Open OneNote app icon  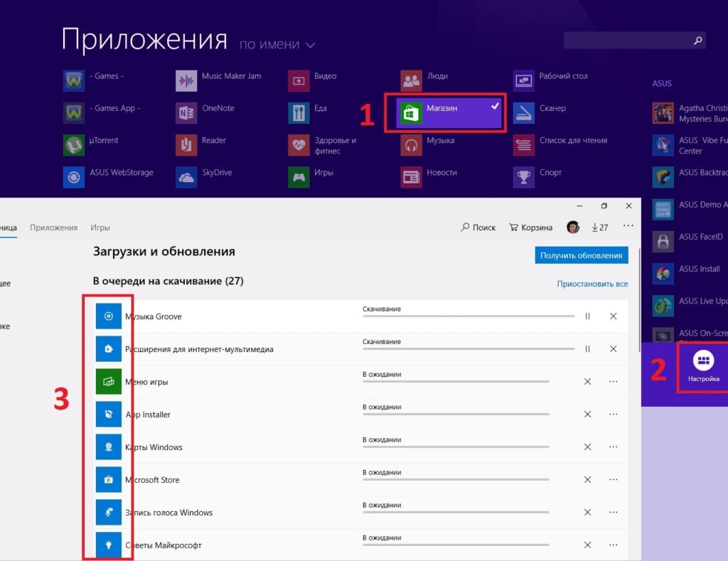(186, 113)
